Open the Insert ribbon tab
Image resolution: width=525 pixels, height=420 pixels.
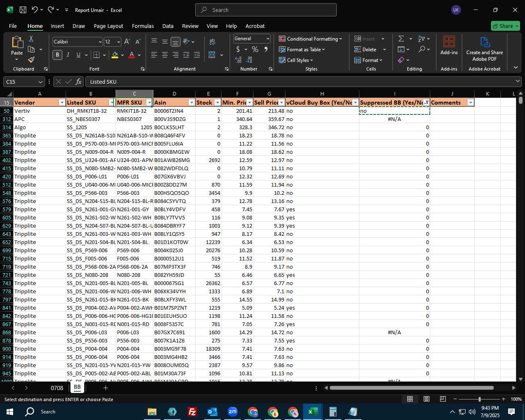click(x=57, y=26)
